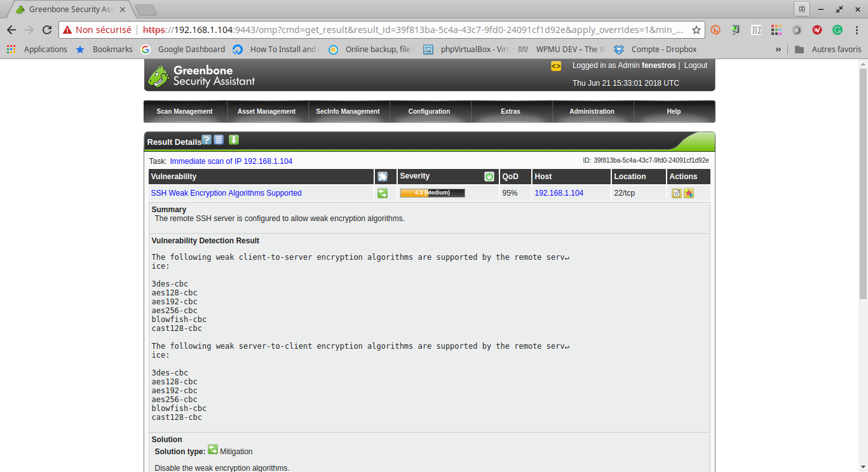The image size is (868, 472).
Task: Open the Scan Management menu
Action: [x=184, y=111]
